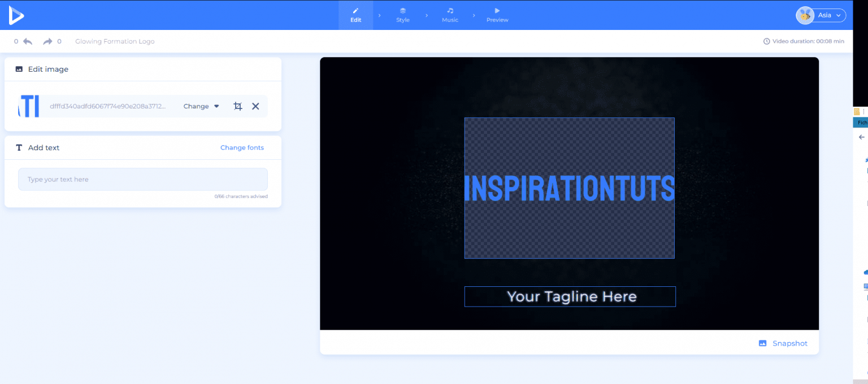
Task: Select the Your Tagline Here text box
Action: coord(570,296)
